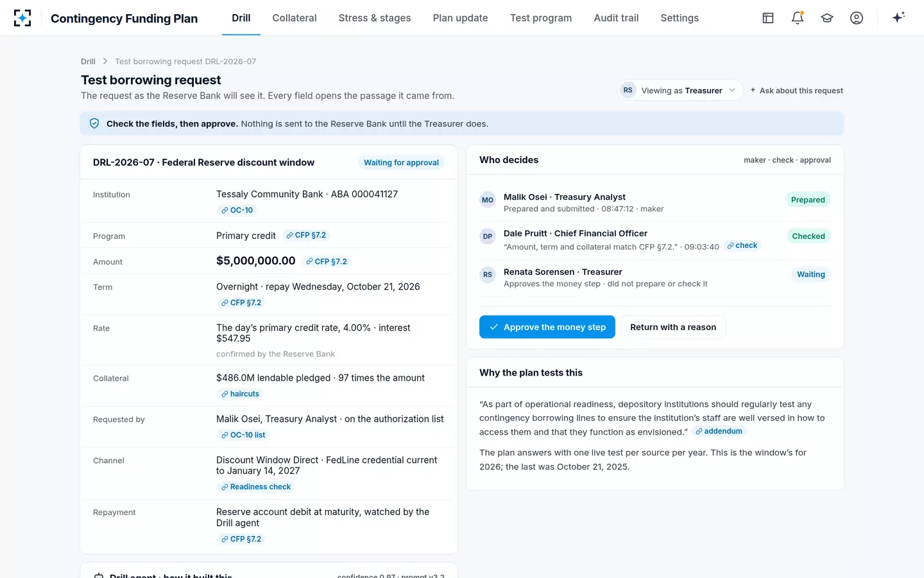The image size is (924, 578).
Task: Open the learning graduation cap icon
Action: pyautogui.click(x=827, y=18)
